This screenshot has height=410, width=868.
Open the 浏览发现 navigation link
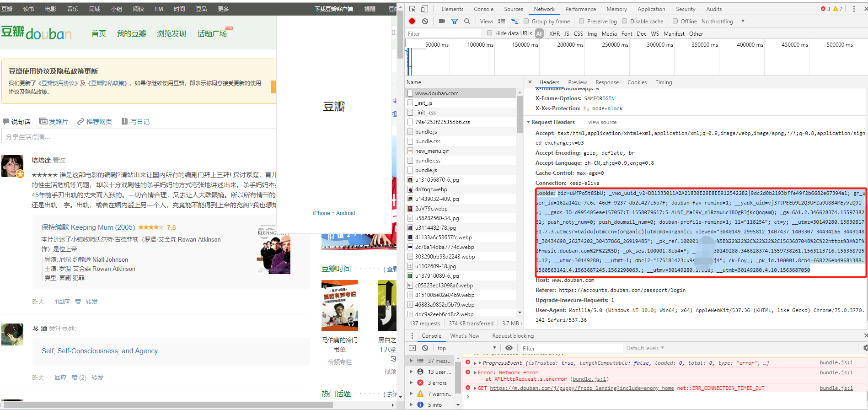tap(171, 33)
